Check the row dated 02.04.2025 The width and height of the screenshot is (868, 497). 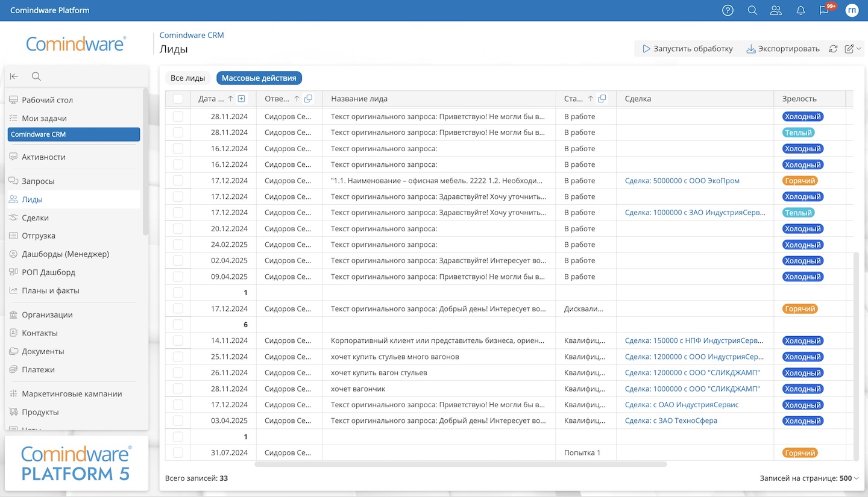pyautogui.click(x=178, y=260)
